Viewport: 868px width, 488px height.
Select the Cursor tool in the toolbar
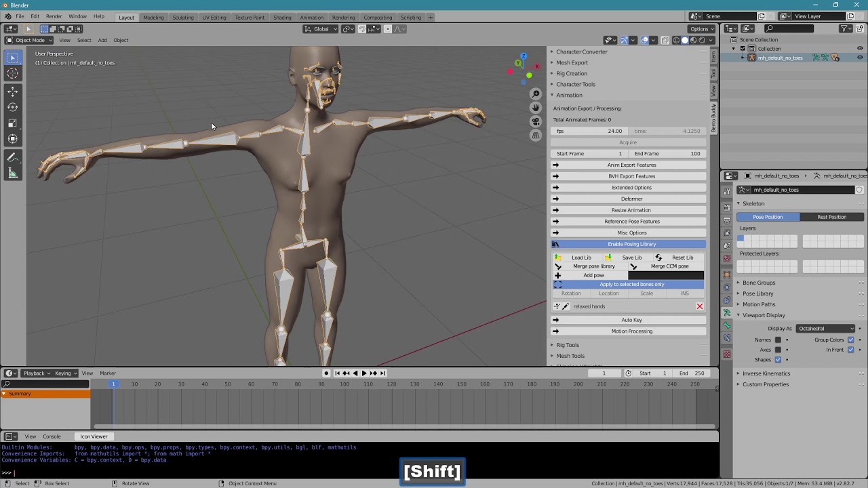coord(13,73)
